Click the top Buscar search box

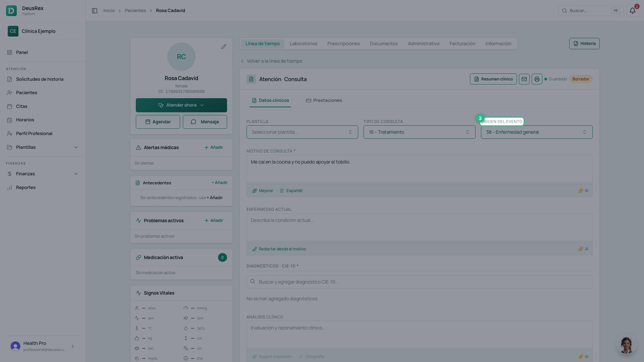(591, 11)
